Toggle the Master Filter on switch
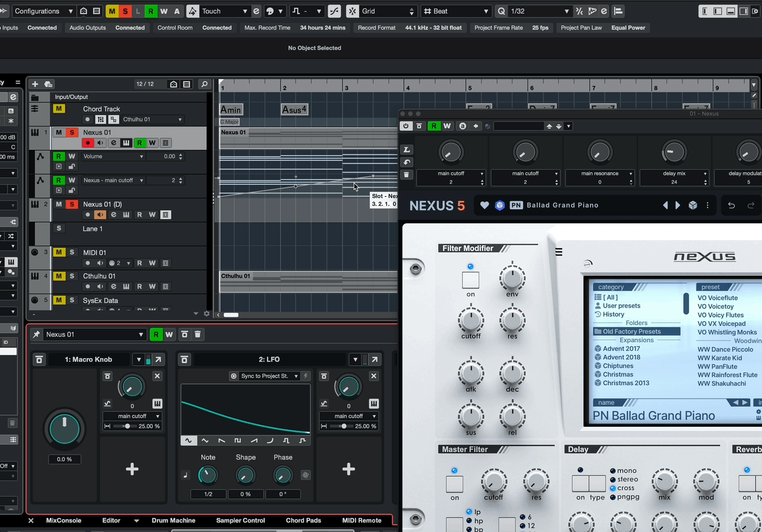 click(x=454, y=484)
